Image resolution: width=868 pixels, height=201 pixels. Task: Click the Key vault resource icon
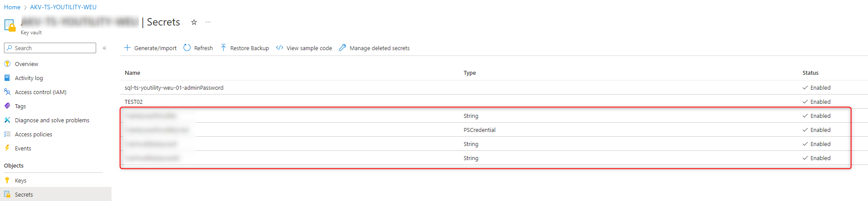click(10, 25)
